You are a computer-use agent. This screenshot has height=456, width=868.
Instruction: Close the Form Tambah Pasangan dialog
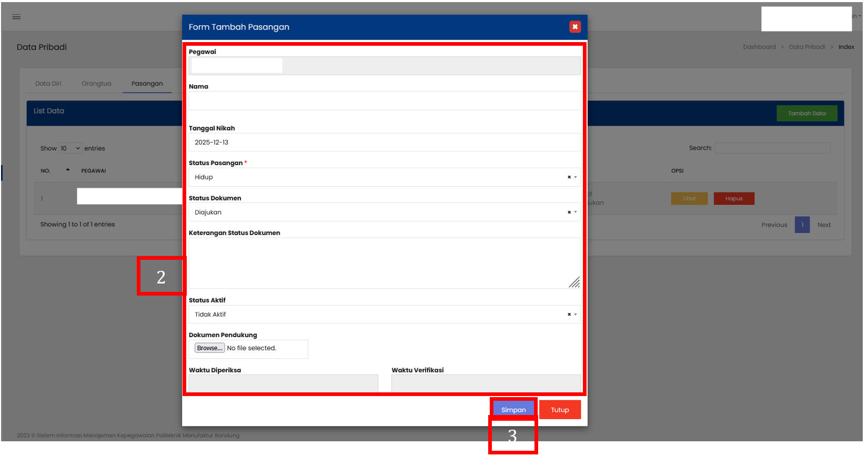(575, 27)
